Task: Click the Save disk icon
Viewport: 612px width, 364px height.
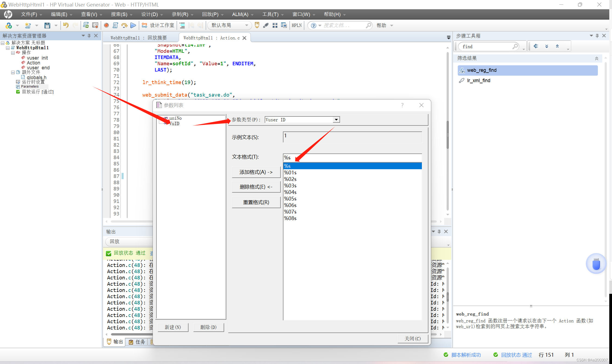Action: click(47, 25)
